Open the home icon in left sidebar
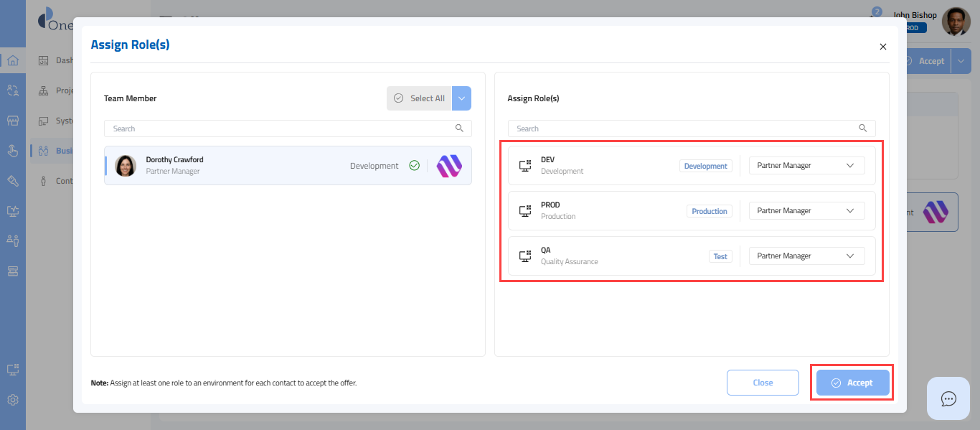Viewport: 980px width, 430px height. [x=13, y=60]
